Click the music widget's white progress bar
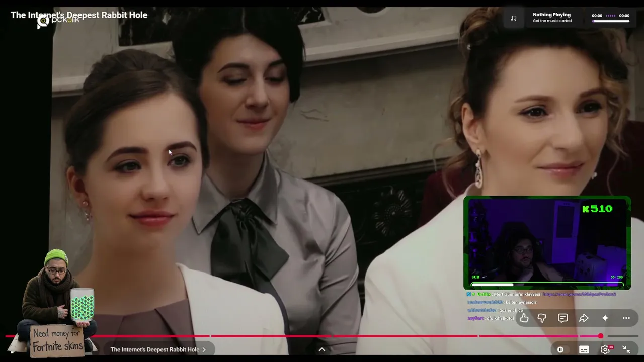The image size is (644, 362). 610,21
